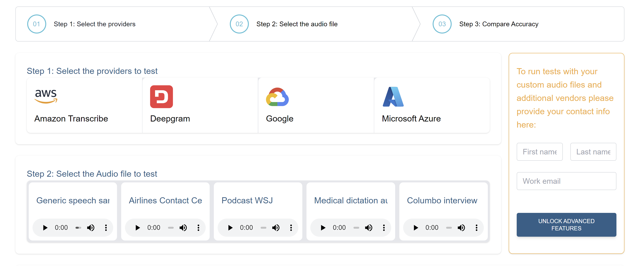The image size is (644, 266).
Task: Seek the Generic speech audio progress slider
Action: pos(78,228)
